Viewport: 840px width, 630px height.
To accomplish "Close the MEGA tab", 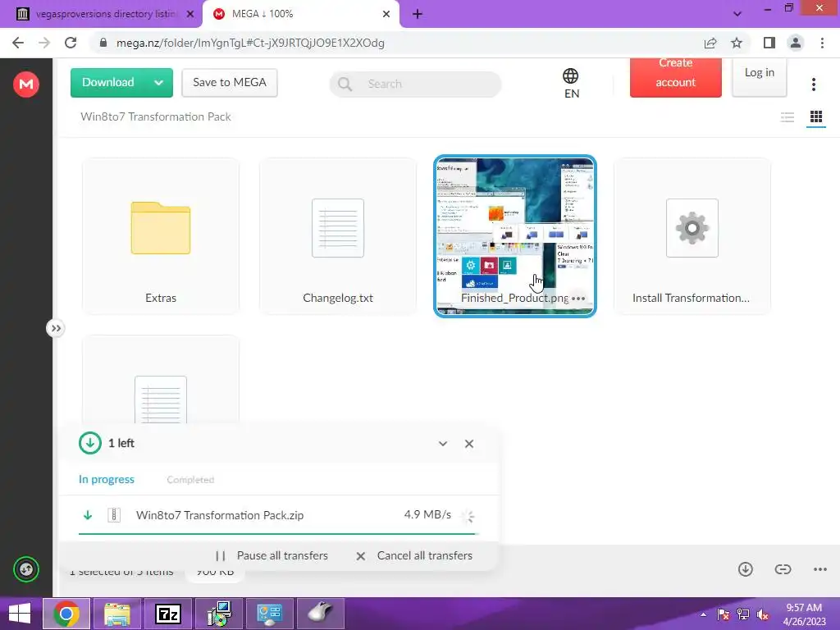I will (x=386, y=14).
